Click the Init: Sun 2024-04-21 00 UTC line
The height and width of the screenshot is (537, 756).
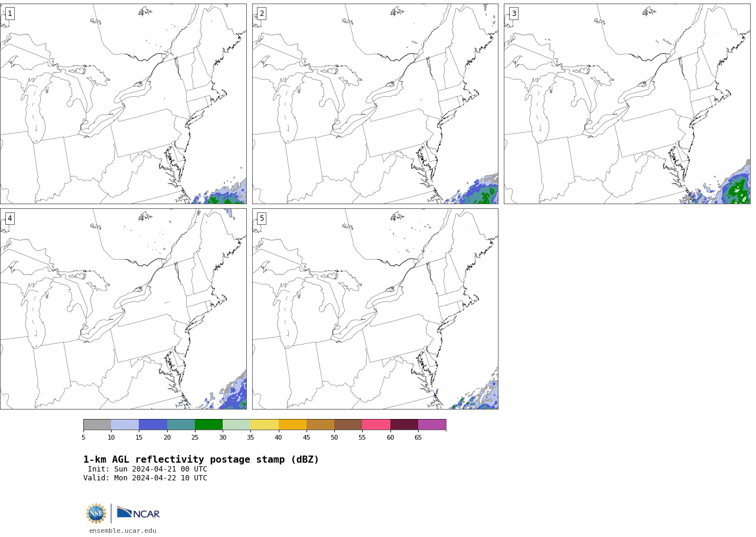(148, 469)
